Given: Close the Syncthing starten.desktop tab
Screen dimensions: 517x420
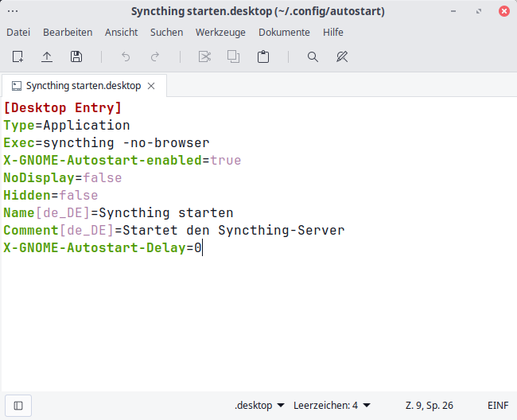Looking at the screenshot, I should [151, 86].
